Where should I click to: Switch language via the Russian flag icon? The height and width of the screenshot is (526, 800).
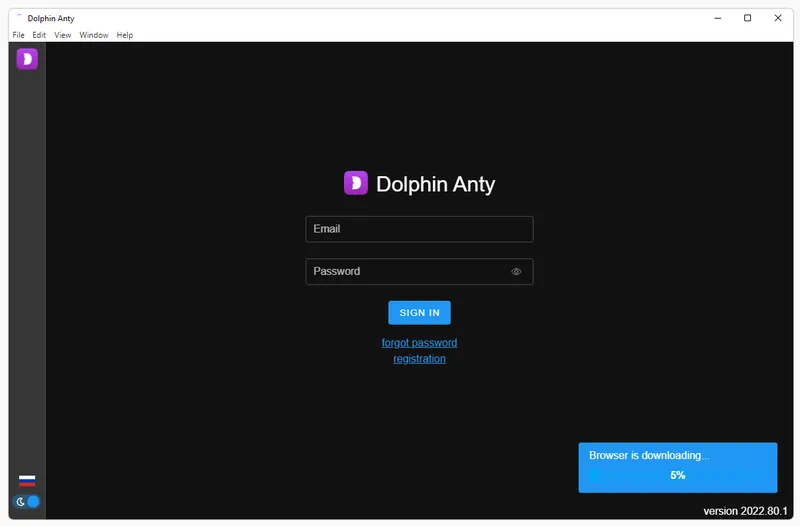(x=27, y=481)
